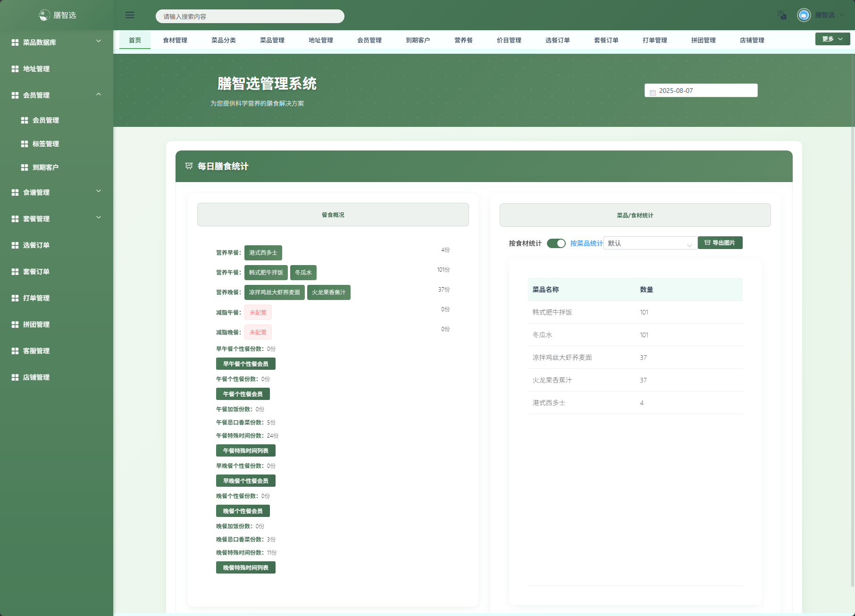Screen dimensions: 855x616
Task: Toggle the 按食材统计 switch off
Action: point(556,243)
